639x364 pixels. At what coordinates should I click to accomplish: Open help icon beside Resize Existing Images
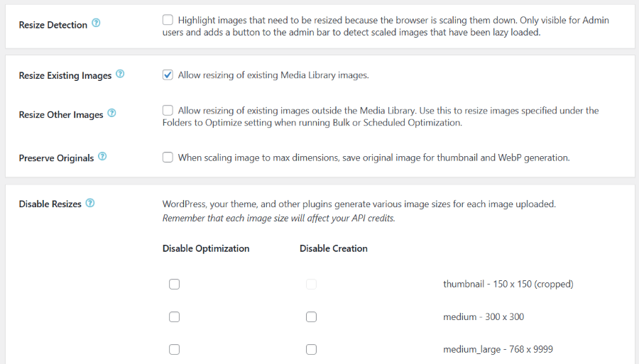click(120, 74)
